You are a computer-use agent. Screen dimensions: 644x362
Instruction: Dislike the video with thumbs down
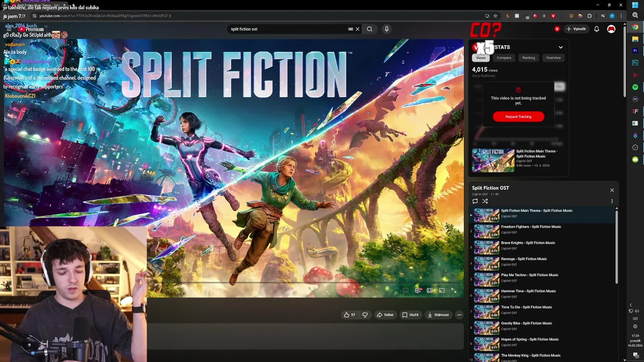coord(365,315)
